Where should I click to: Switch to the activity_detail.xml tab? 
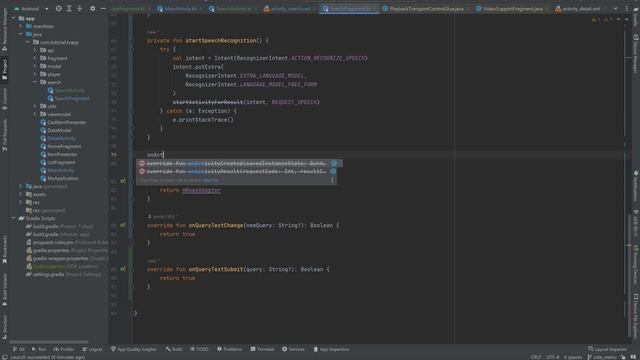[x=580, y=9]
